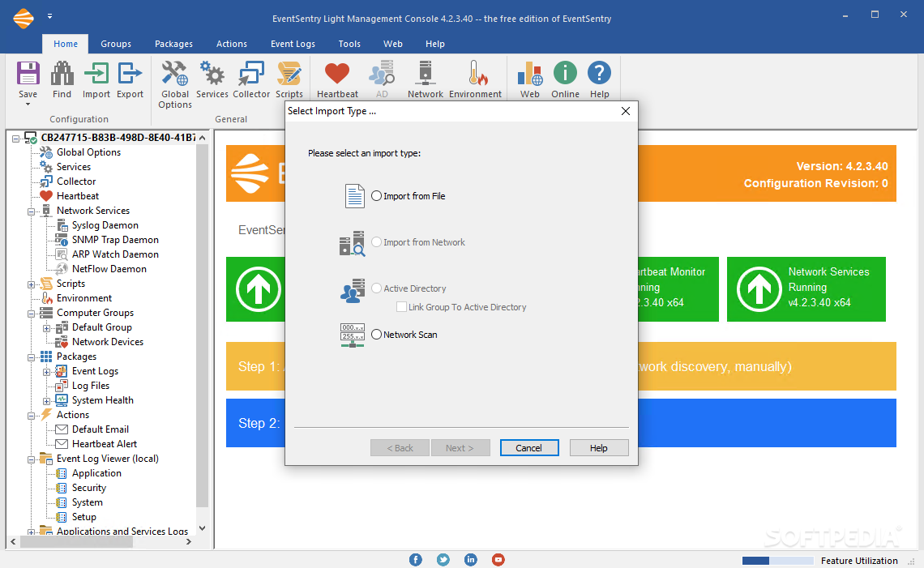Collapse the root computer node in the tree
Image resolution: width=924 pixels, height=568 pixels.
16,139
